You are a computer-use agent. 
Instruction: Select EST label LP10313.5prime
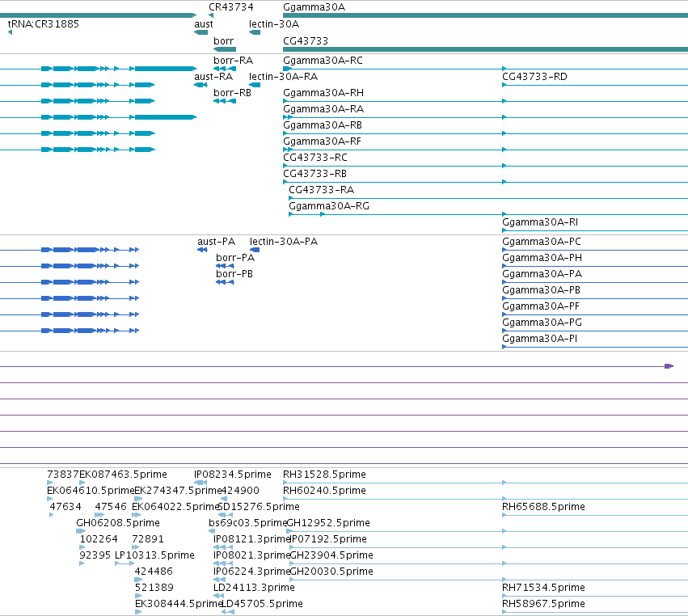pos(154,555)
